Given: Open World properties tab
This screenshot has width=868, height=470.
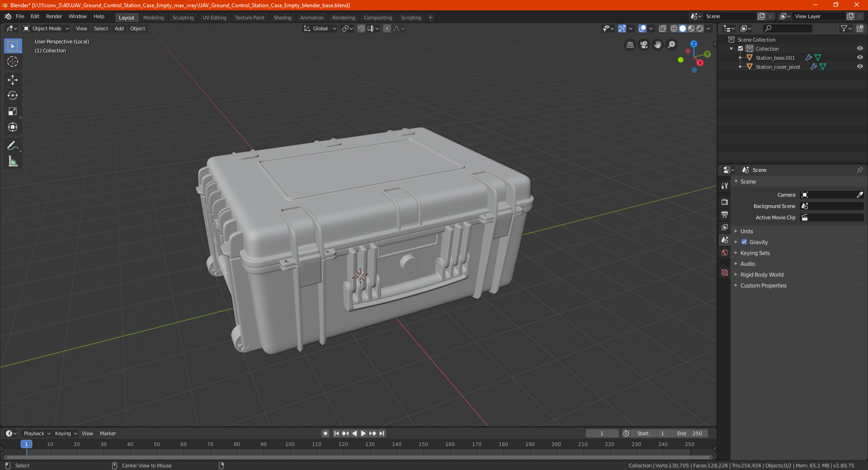Looking at the screenshot, I should coord(725,253).
